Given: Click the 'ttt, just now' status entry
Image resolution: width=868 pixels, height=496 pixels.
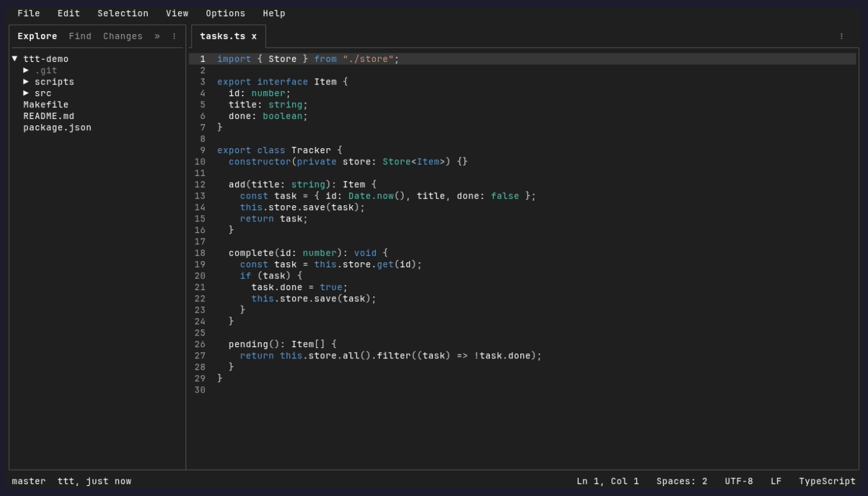Looking at the screenshot, I should (x=94, y=481).
